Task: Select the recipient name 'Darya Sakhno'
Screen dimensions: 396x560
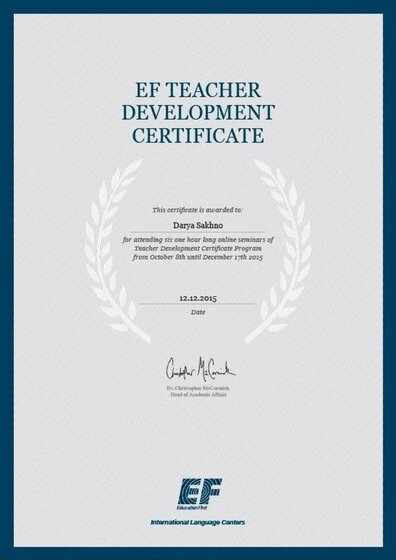Action: (x=198, y=226)
